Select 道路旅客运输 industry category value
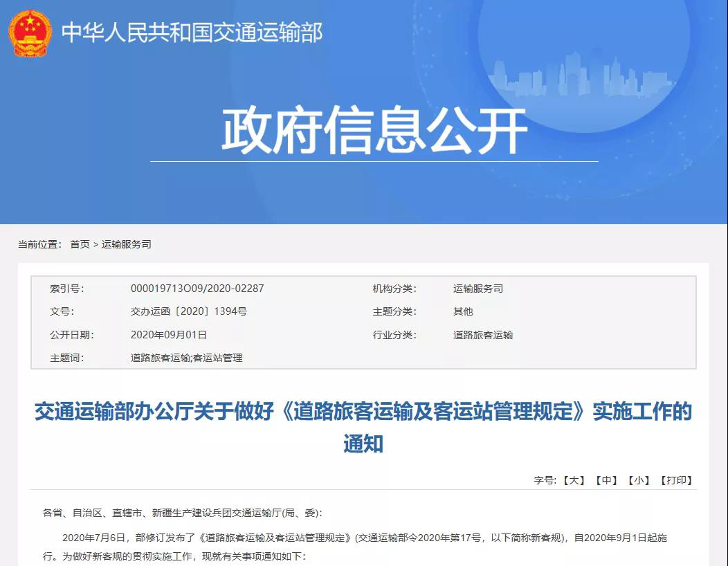 (x=483, y=335)
